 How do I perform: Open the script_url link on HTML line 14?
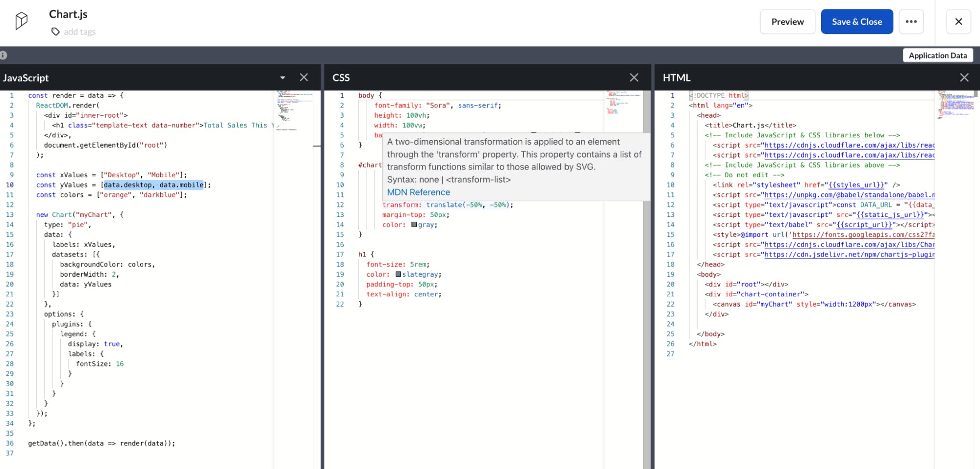[864, 225]
